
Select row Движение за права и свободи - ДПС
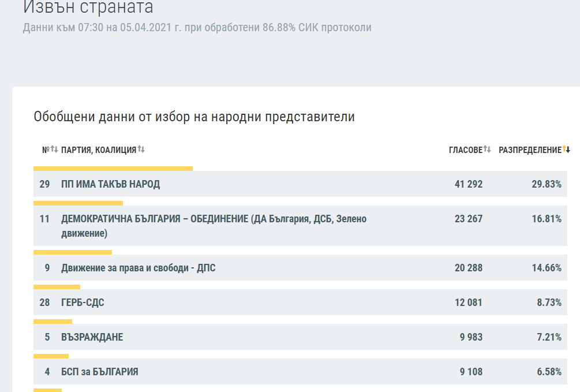[300, 268]
